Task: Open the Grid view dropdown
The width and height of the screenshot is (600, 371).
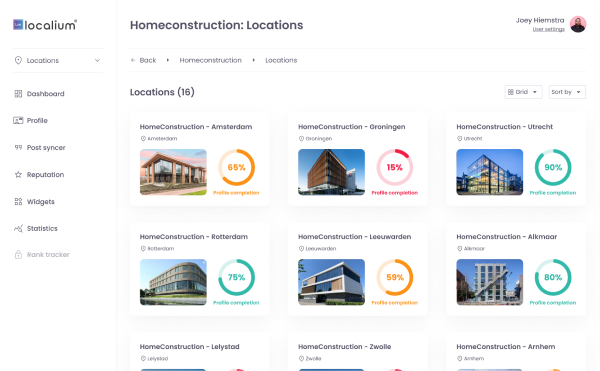Action: coord(523,92)
